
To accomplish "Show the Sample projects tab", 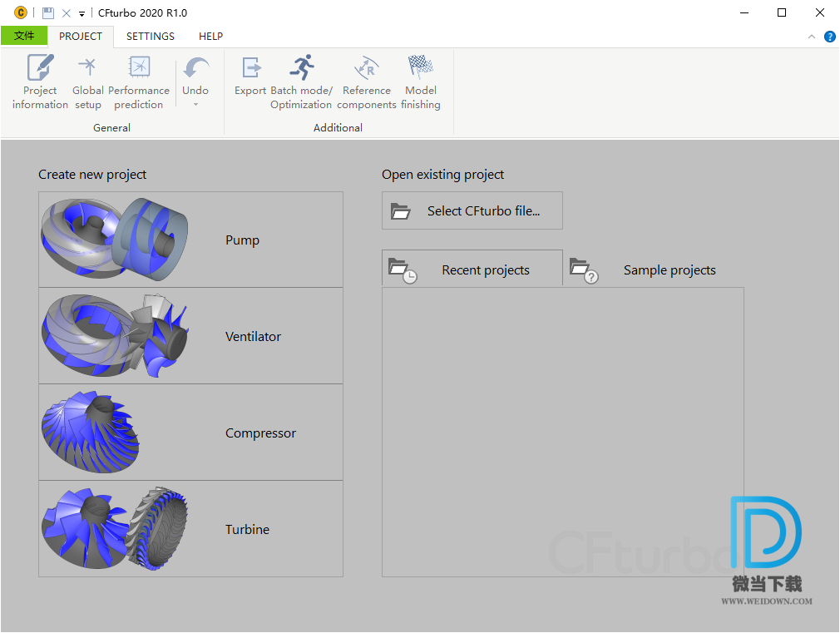I will click(653, 269).
